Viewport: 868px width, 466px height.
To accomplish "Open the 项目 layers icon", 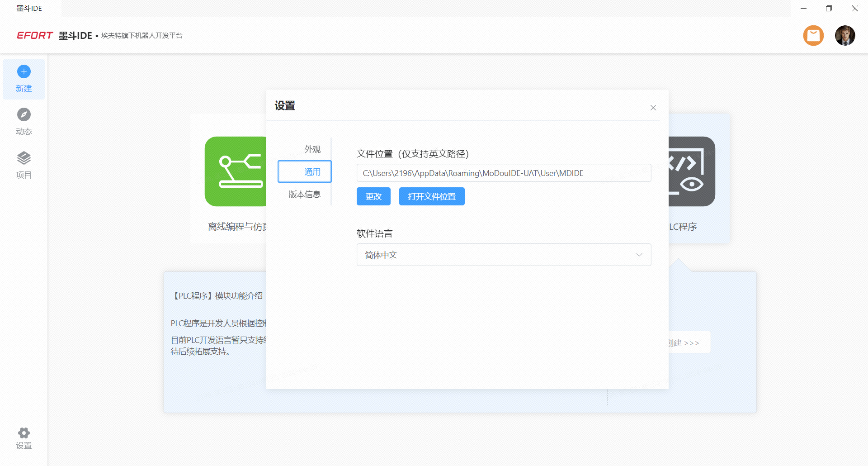I will [24, 158].
